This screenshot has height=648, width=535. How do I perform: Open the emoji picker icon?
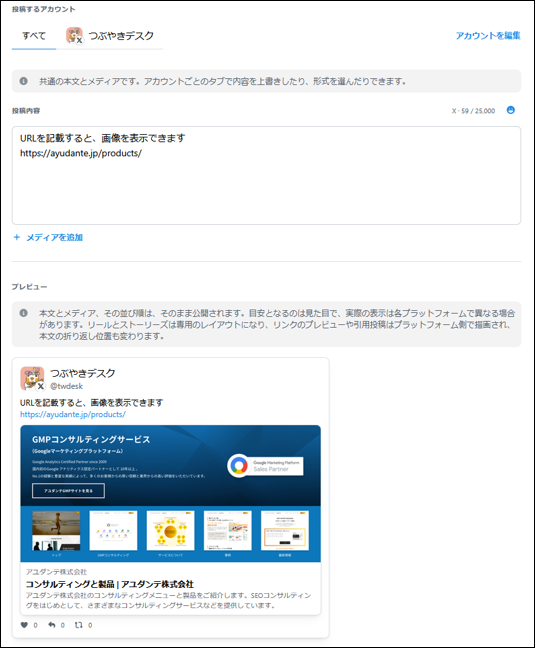click(511, 110)
